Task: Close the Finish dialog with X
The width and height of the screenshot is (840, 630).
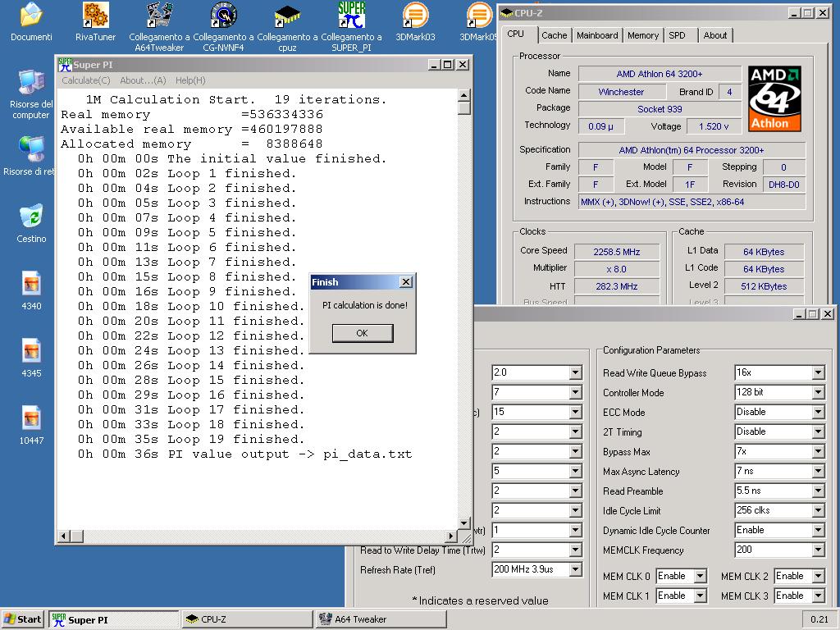Action: point(406,282)
